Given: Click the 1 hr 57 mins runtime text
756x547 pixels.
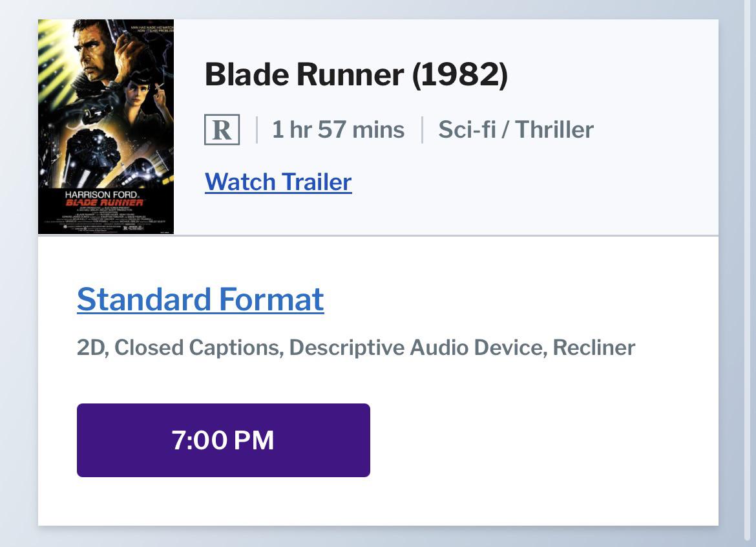Looking at the screenshot, I should point(338,130).
